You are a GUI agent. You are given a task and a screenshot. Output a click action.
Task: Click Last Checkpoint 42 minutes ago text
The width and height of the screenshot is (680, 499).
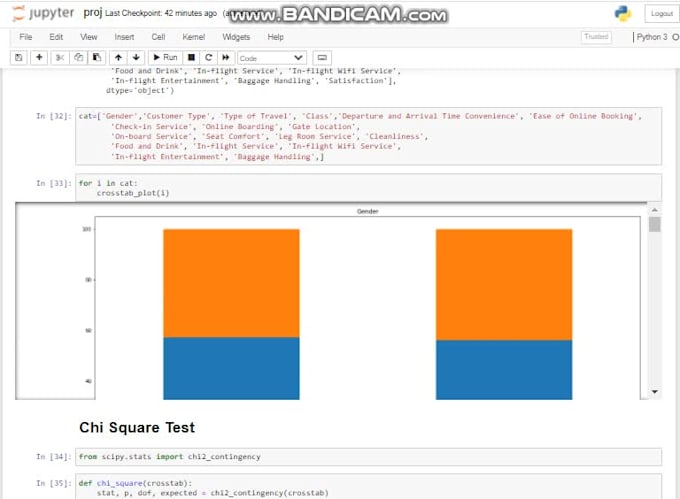click(x=161, y=13)
